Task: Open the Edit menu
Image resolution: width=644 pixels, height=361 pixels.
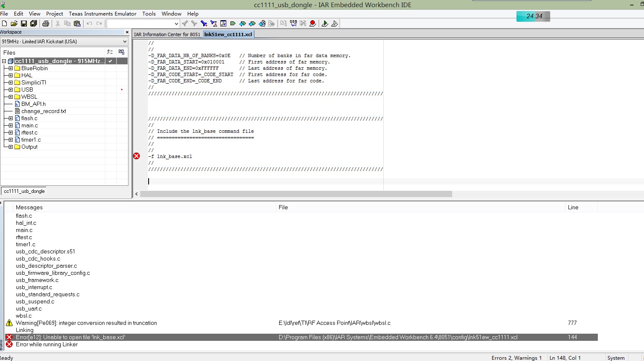Action: pyautogui.click(x=18, y=13)
